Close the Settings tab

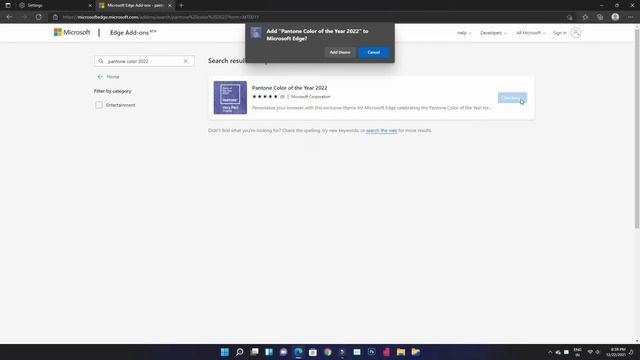(90, 5)
